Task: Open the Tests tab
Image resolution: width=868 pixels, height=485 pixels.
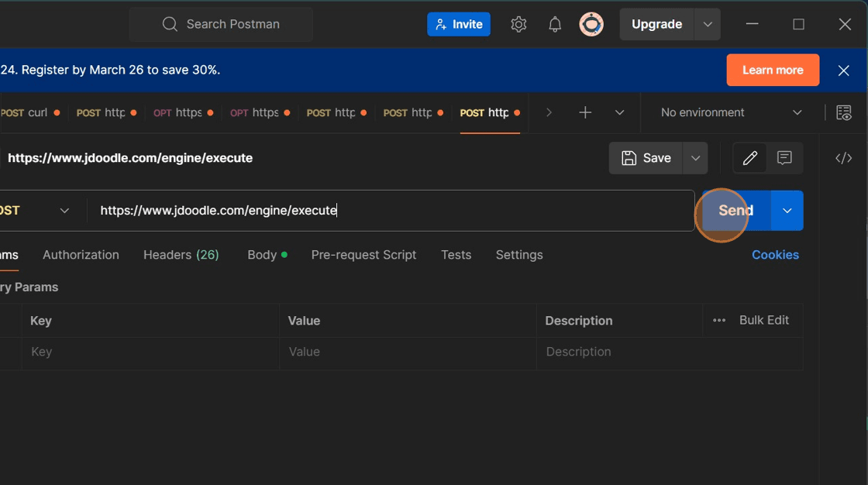Action: [456, 255]
